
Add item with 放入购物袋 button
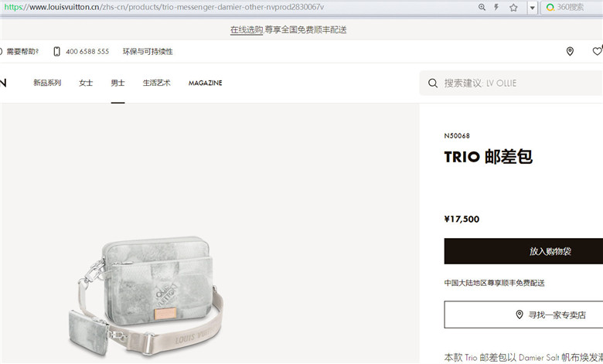[523, 251]
